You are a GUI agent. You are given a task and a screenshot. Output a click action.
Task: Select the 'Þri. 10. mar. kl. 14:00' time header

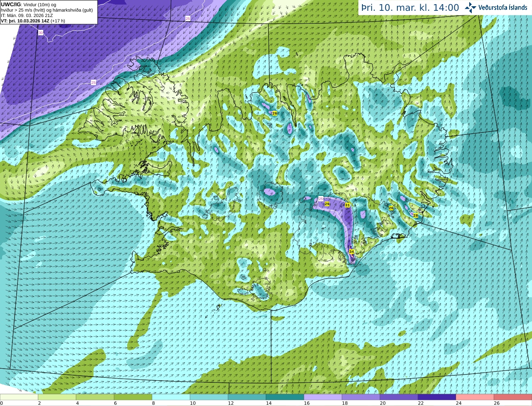point(410,7)
